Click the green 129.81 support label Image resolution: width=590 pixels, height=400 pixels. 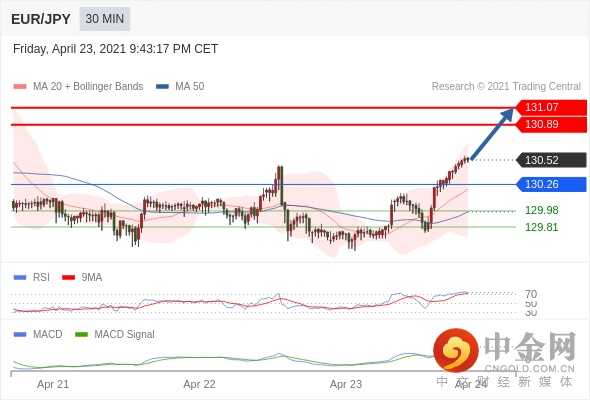[541, 227]
